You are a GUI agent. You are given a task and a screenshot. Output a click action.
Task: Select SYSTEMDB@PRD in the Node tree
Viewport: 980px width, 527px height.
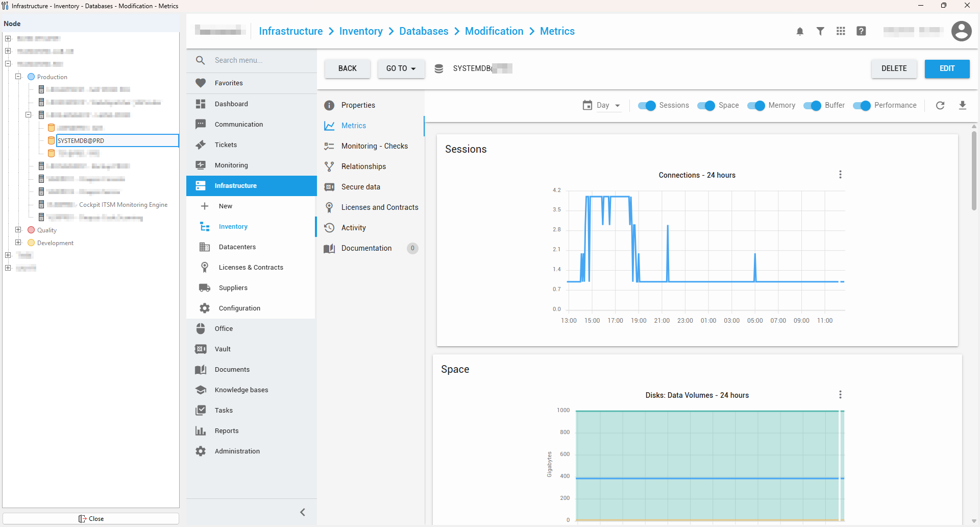[x=117, y=140]
